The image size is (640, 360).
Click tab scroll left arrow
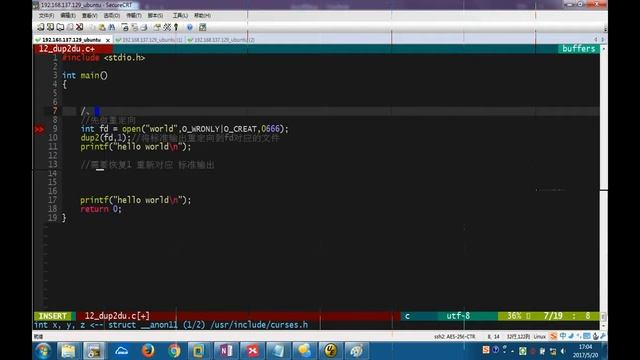(x=596, y=40)
